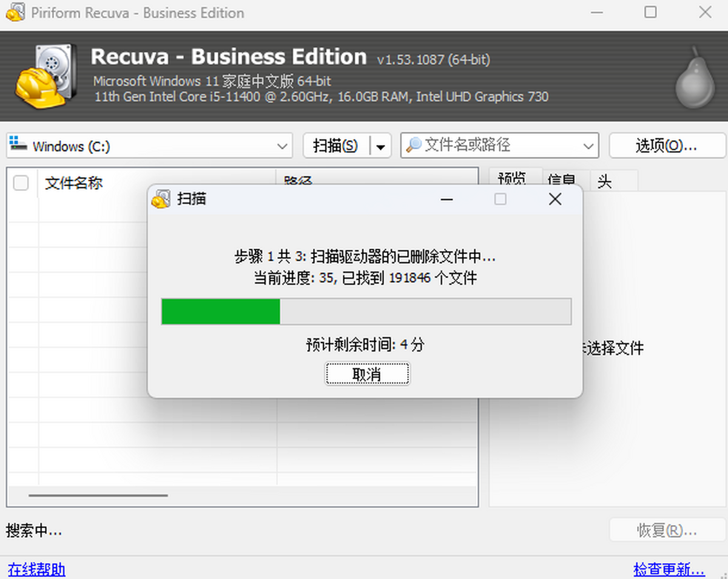Click the Windows drive icon in selector
Viewport: 728px width, 579px height.
pos(19,144)
